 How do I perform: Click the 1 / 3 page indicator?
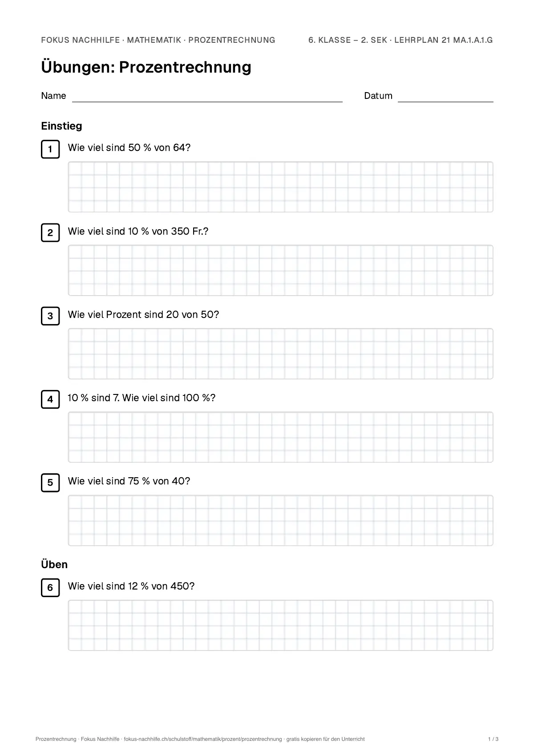(x=493, y=739)
